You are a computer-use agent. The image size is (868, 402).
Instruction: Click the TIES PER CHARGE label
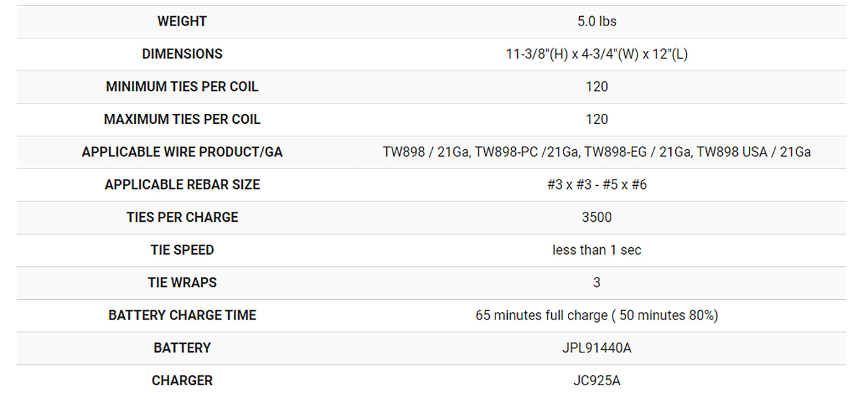pos(182,217)
